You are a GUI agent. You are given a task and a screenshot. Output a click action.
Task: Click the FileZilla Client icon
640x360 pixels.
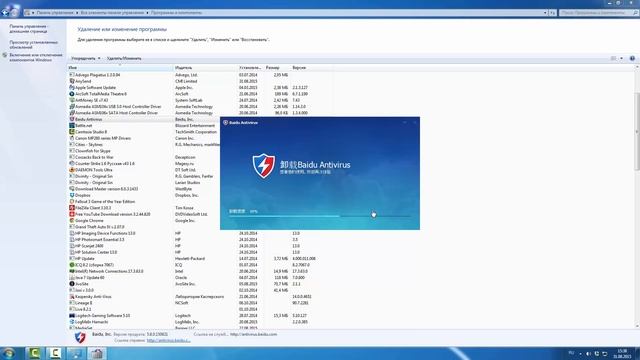coord(72,208)
